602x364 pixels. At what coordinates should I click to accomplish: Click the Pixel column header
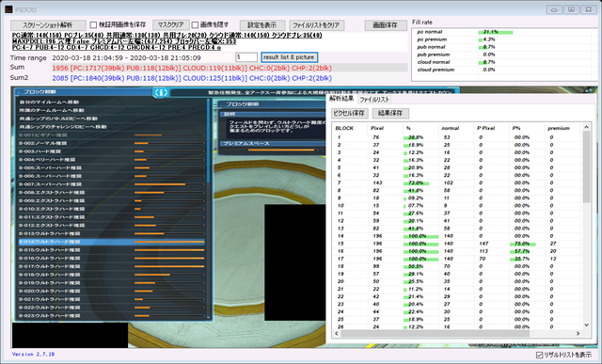(377, 128)
